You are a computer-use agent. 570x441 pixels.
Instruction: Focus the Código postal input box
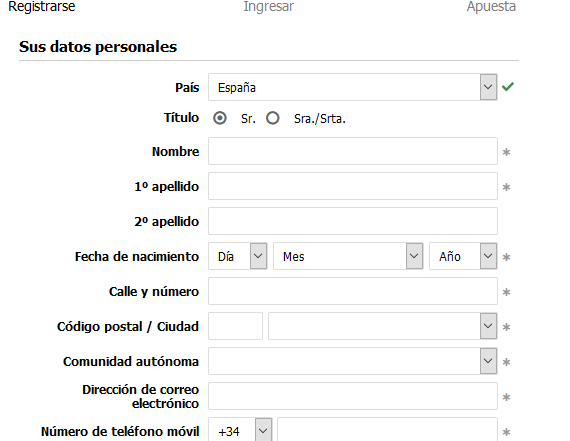click(235, 326)
